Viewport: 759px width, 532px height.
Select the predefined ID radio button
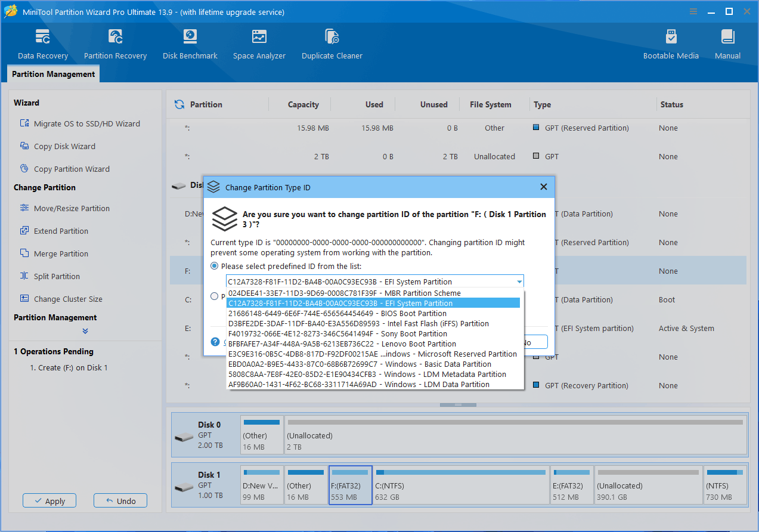[x=215, y=266]
